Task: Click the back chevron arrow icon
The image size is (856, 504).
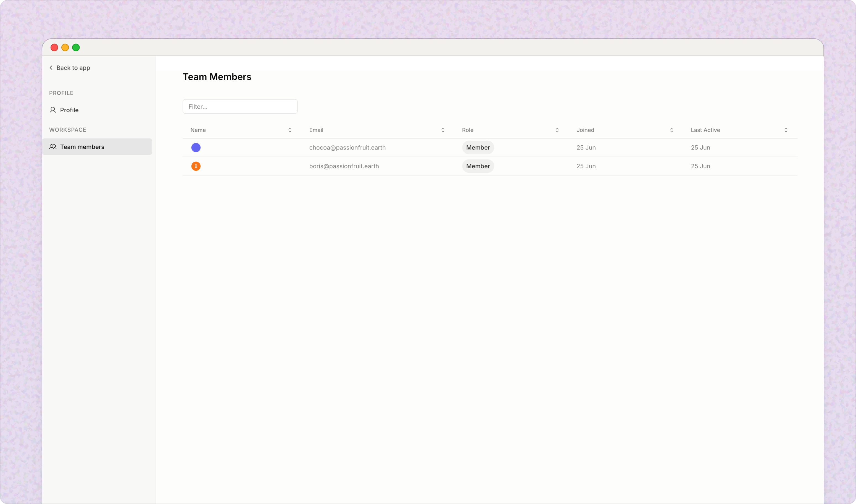Action: (51, 68)
